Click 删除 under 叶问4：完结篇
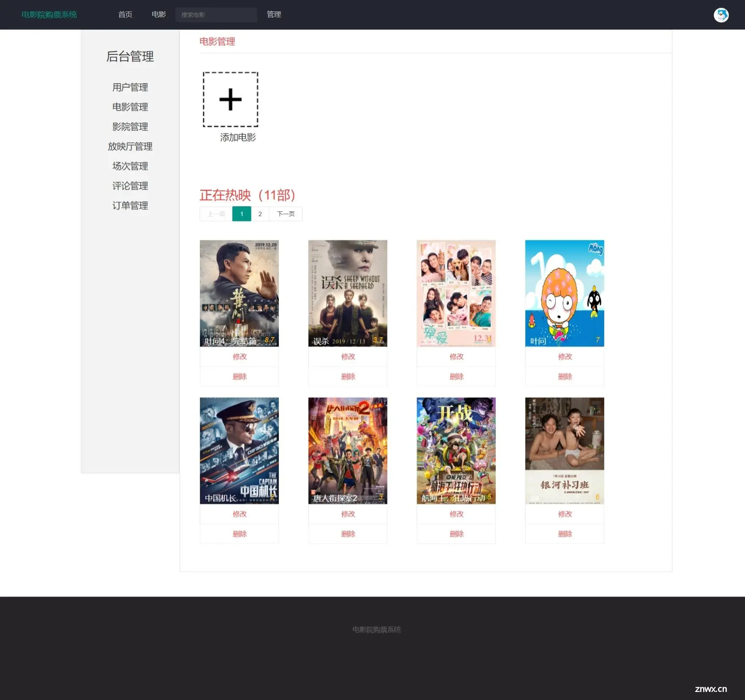Image resolution: width=745 pixels, height=700 pixels. (x=239, y=376)
